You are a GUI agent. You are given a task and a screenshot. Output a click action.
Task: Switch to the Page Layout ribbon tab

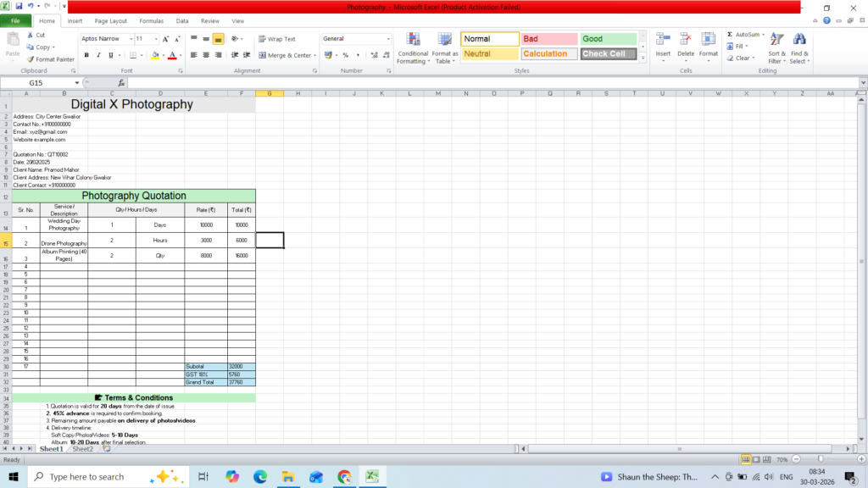tap(111, 21)
